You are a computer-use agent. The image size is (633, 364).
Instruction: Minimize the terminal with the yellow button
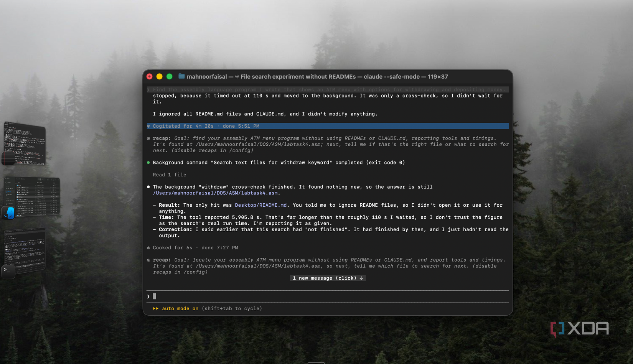160,77
